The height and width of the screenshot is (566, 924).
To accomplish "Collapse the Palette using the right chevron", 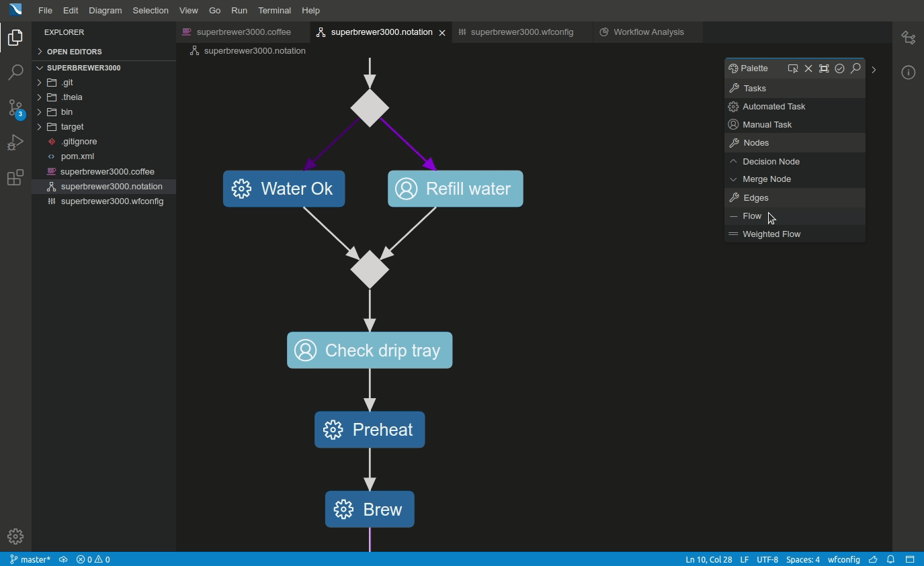I will 874,68.
